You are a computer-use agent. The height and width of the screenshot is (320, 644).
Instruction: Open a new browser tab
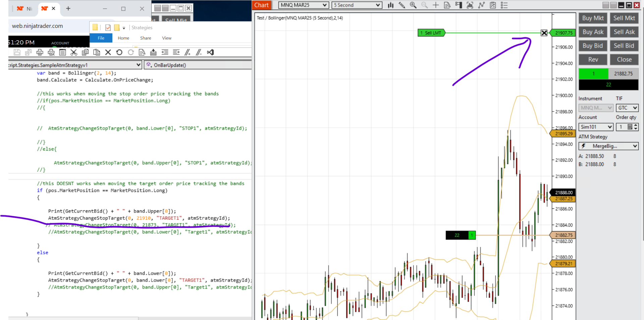point(68,8)
